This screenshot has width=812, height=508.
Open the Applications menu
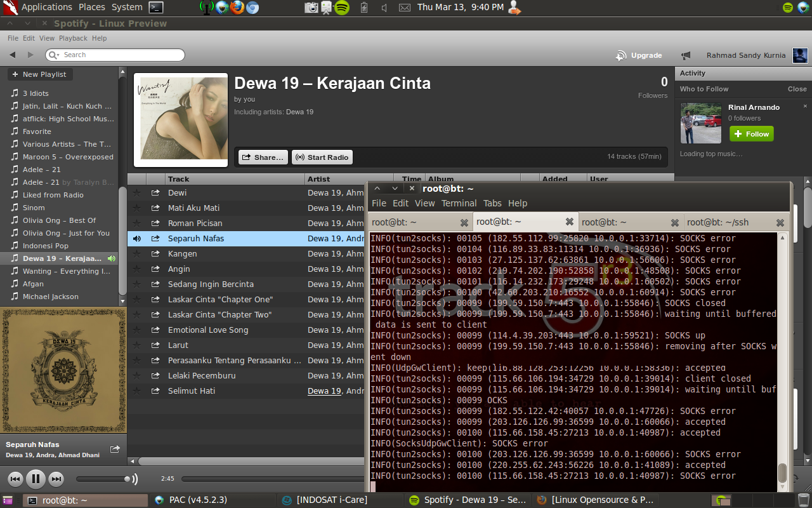47,7
